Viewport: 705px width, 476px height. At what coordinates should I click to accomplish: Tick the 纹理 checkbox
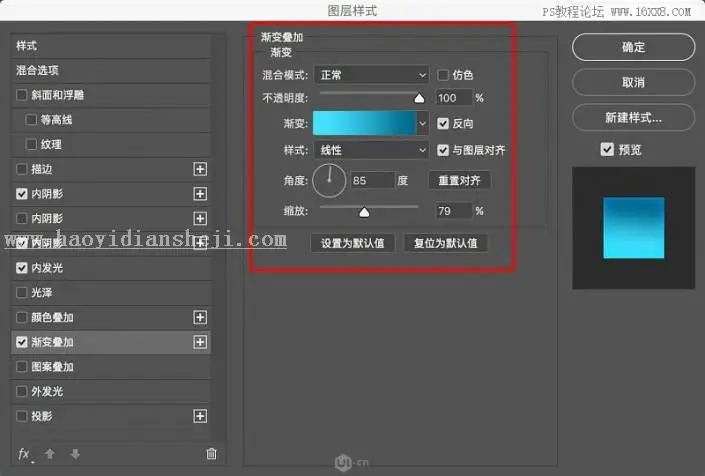(x=31, y=144)
